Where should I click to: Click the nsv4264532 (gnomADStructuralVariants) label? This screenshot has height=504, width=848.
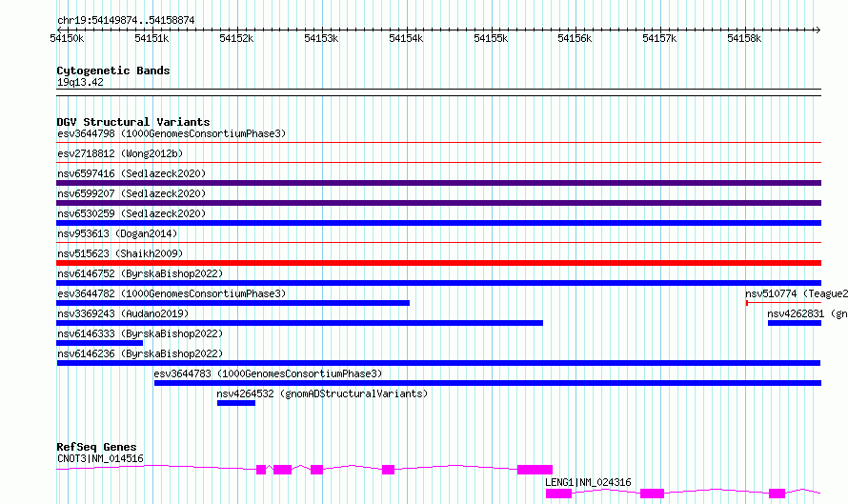point(322,393)
